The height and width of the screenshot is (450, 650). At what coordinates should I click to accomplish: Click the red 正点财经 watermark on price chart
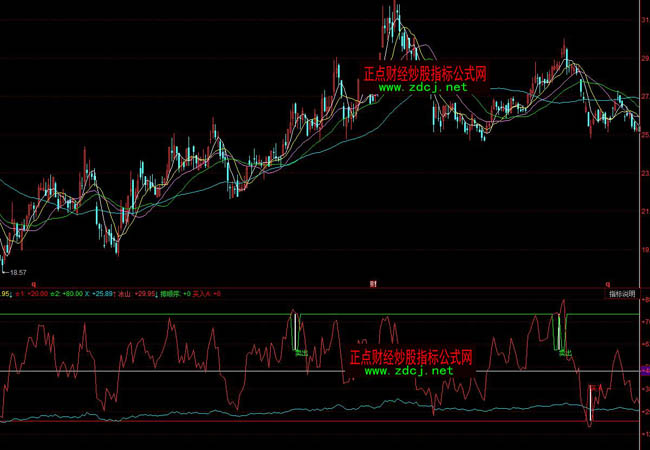tap(424, 74)
